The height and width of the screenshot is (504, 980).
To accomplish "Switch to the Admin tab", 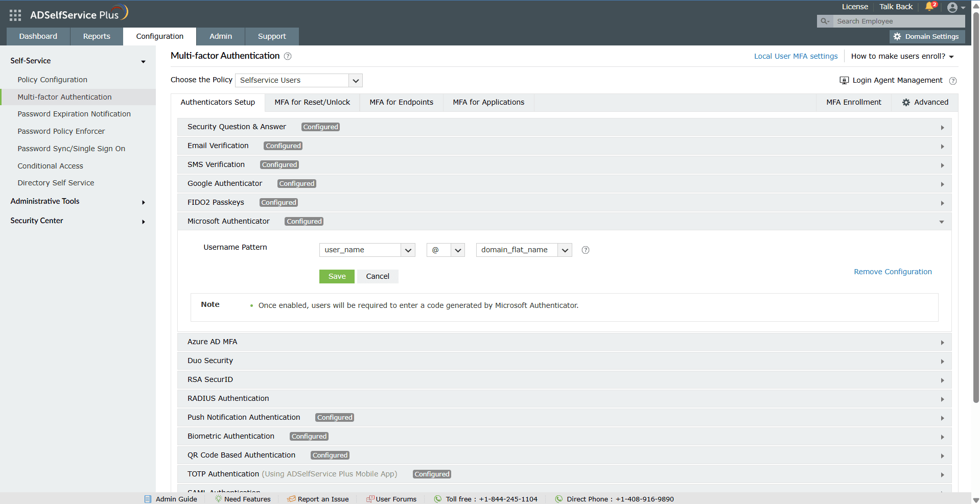I will tap(221, 36).
